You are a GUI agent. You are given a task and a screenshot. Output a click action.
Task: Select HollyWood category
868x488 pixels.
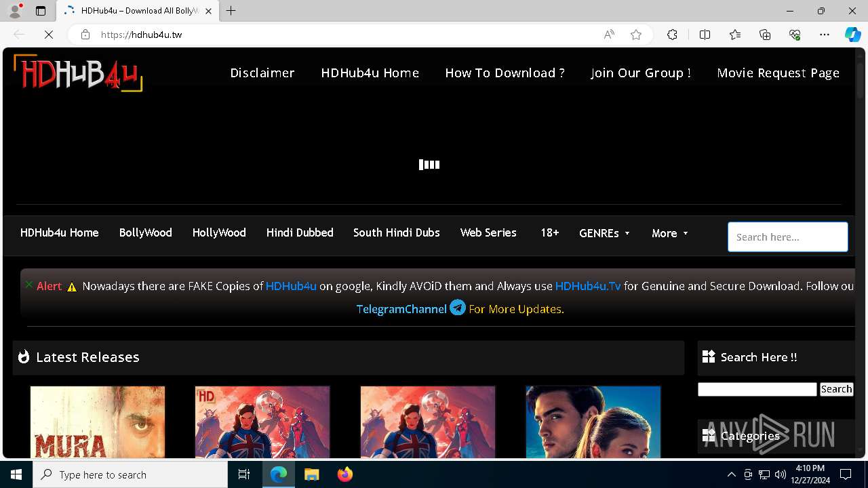point(219,232)
